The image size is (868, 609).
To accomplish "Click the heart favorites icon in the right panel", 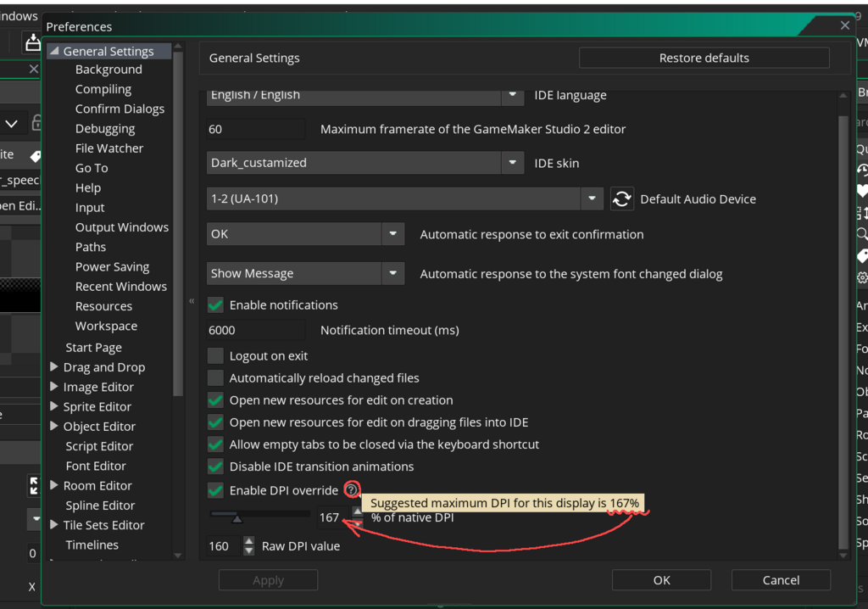I will (x=862, y=191).
